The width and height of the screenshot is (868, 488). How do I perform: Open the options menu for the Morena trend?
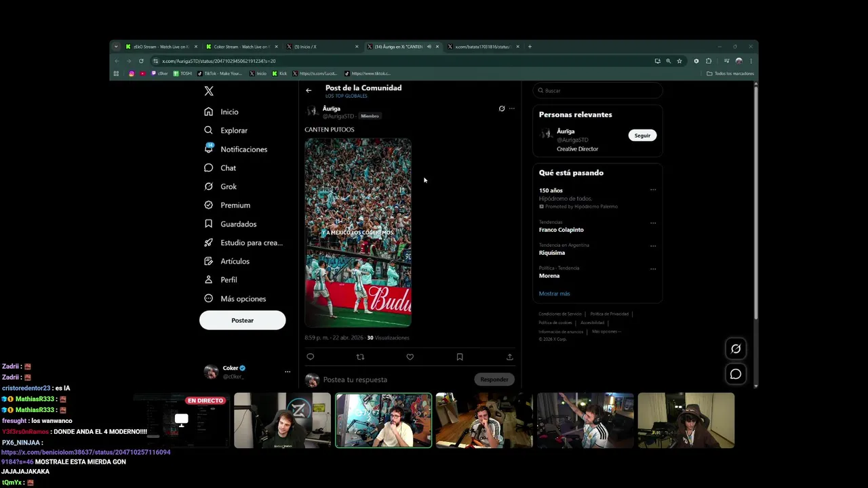(x=653, y=268)
